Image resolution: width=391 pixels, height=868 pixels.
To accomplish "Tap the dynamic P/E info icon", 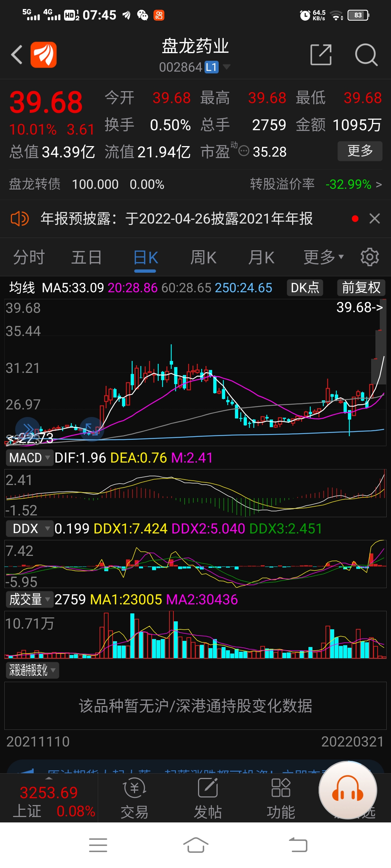I will pyautogui.click(x=244, y=151).
